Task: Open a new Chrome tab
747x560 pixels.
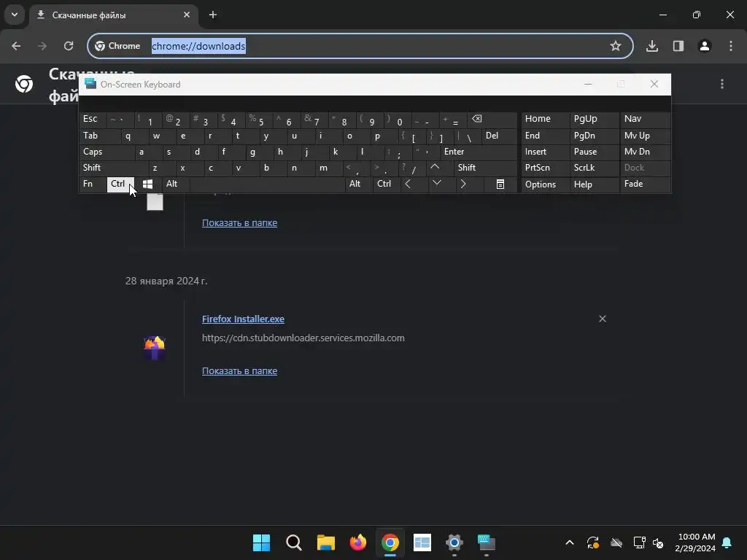Action: 213,15
